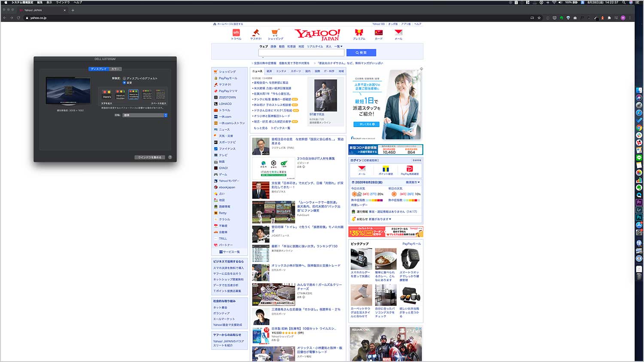Open the Chrome three-dot menu
The height and width of the screenshot is (362, 644).
click(630, 18)
